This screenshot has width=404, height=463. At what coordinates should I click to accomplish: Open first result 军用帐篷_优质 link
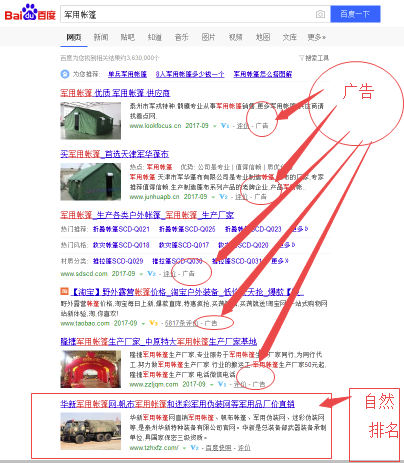coord(115,93)
